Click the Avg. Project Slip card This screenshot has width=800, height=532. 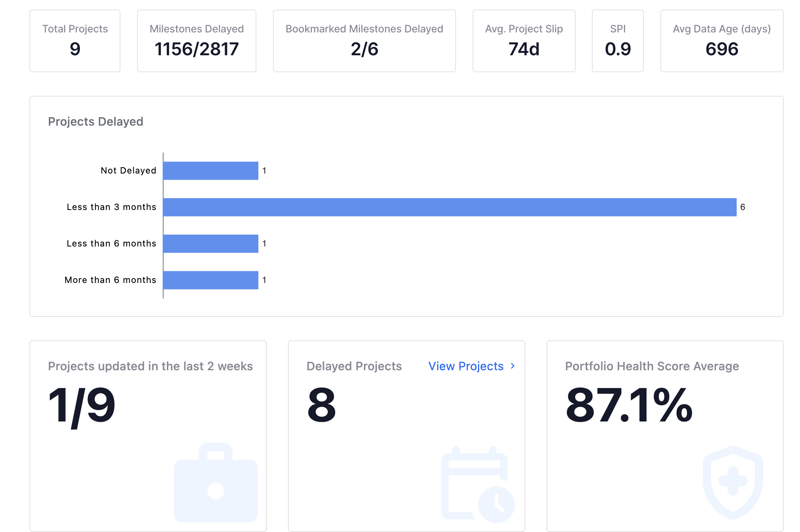pyautogui.click(x=523, y=41)
